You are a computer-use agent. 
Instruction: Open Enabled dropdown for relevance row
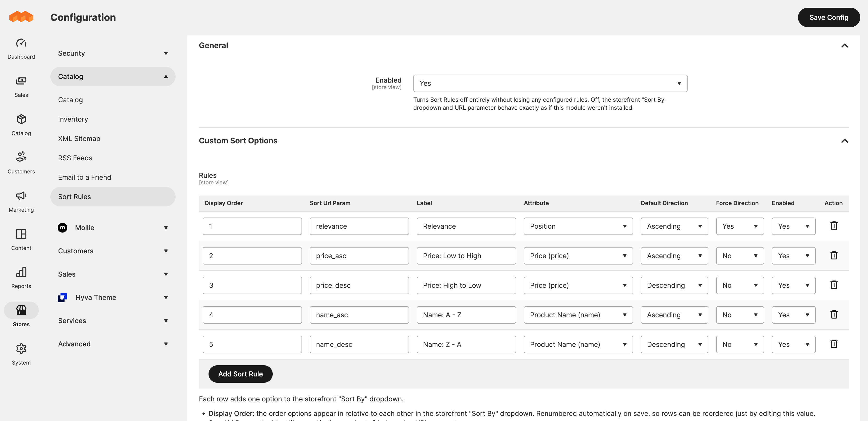click(794, 226)
